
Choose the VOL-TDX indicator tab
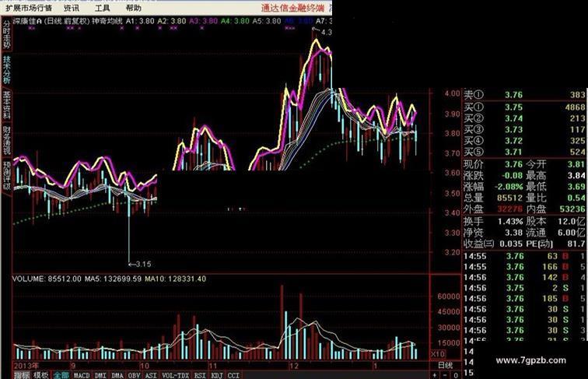[x=176, y=375]
